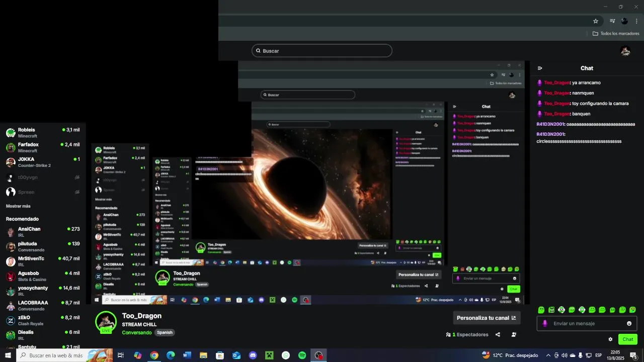Open Microsoft Edge from the taskbar
Image resolution: width=644 pixels, height=362 pixels.
(x=171, y=355)
